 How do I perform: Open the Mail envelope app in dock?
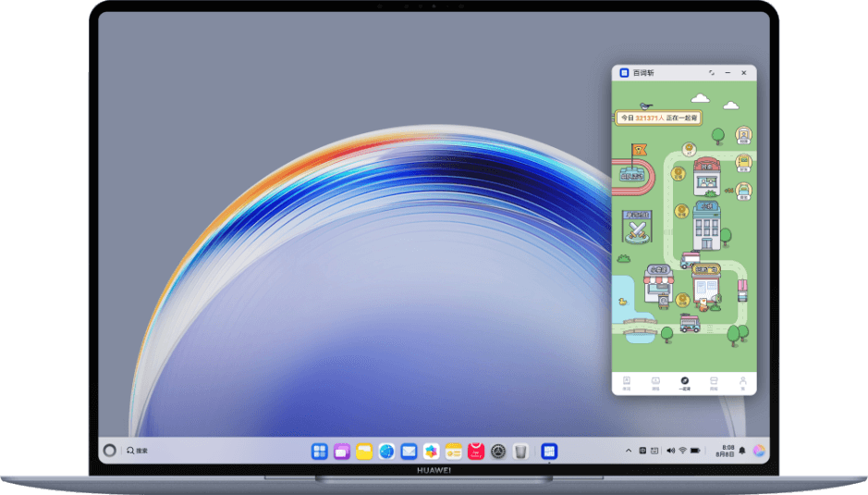pyautogui.click(x=409, y=452)
